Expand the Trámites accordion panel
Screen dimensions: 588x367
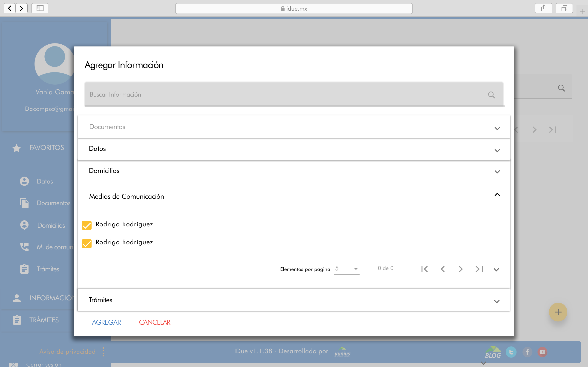click(294, 300)
